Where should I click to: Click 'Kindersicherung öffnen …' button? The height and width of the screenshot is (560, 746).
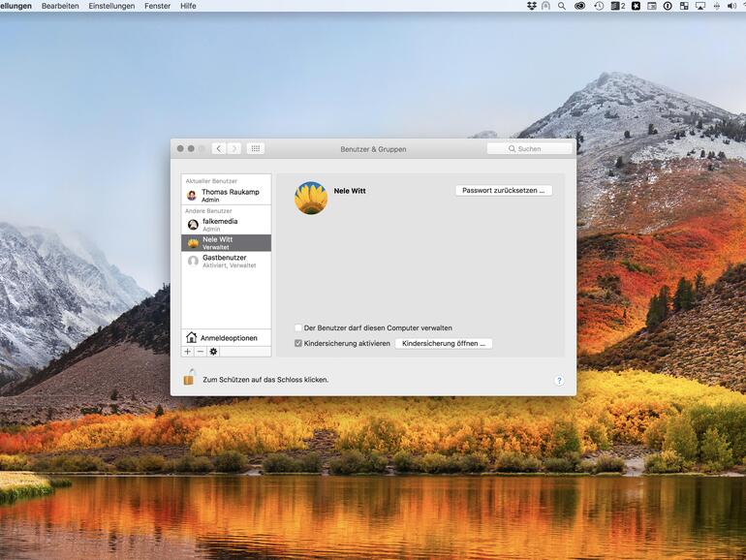444,343
